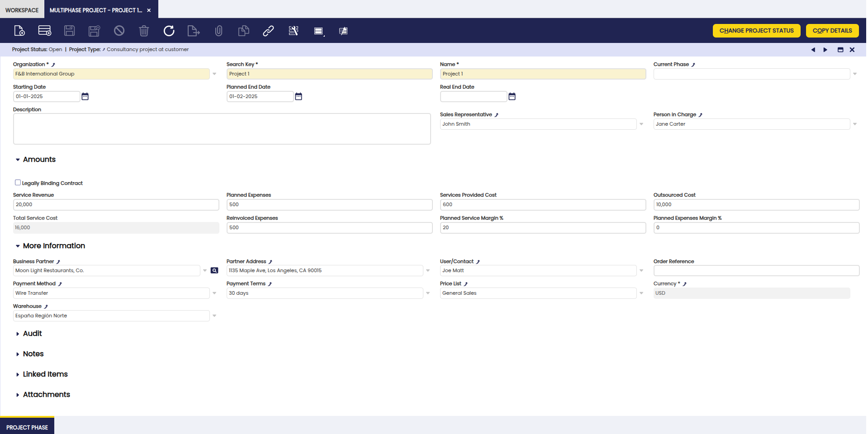The image size is (868, 434).
Task: Follow Organization link arrow icon
Action: point(53,65)
